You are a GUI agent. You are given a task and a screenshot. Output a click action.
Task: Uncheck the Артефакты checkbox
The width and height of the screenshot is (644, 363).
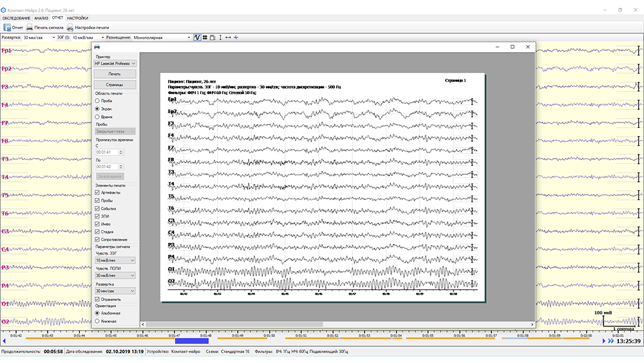(97, 192)
